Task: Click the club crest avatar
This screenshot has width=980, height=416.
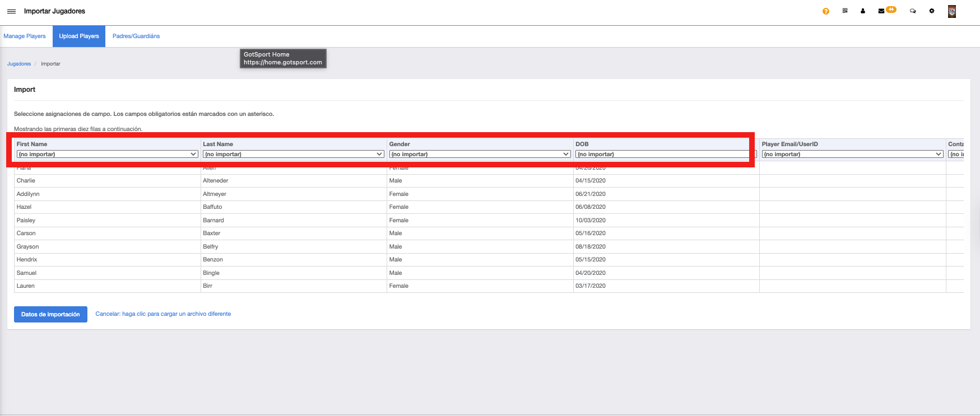Action: point(951,11)
